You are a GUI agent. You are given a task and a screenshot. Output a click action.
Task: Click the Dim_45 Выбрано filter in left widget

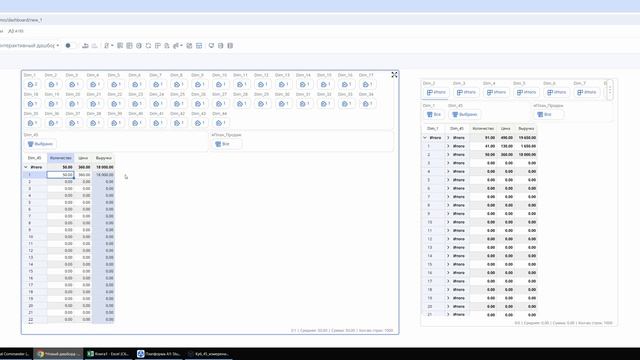click(40, 144)
